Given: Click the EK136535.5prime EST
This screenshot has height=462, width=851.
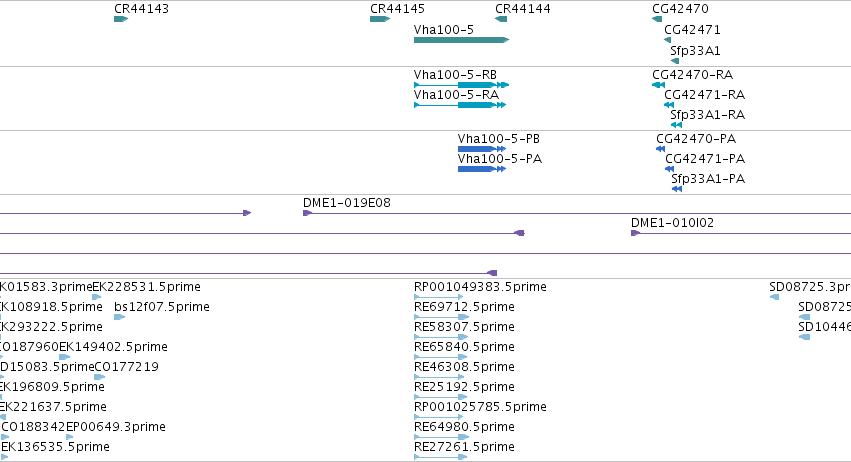Looking at the screenshot, I should (4, 457).
